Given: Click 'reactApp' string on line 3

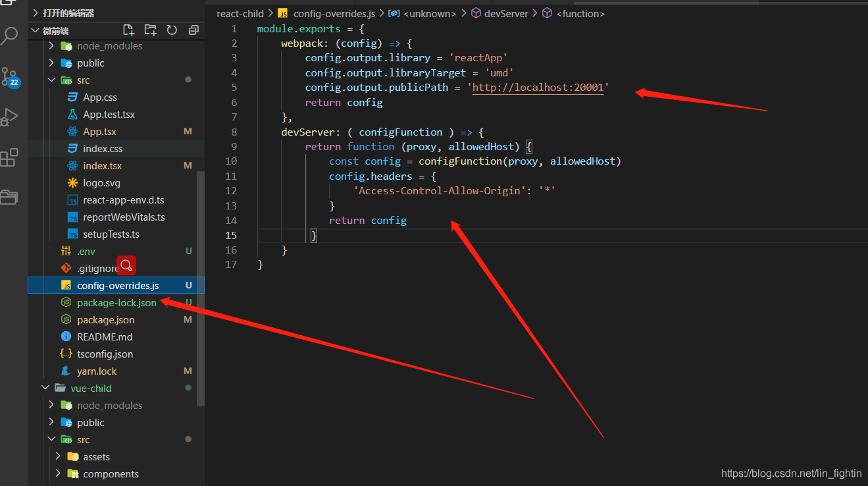Looking at the screenshot, I should pyautogui.click(x=478, y=58).
